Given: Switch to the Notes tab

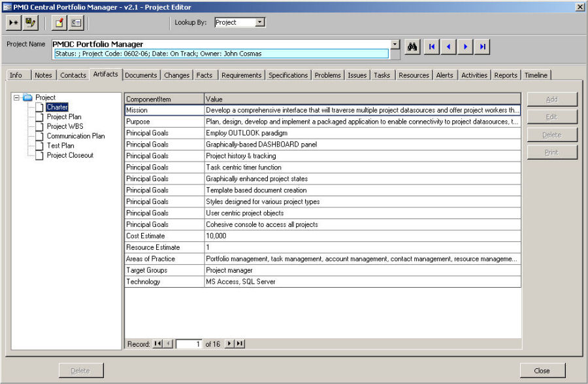Looking at the screenshot, I should click(44, 75).
